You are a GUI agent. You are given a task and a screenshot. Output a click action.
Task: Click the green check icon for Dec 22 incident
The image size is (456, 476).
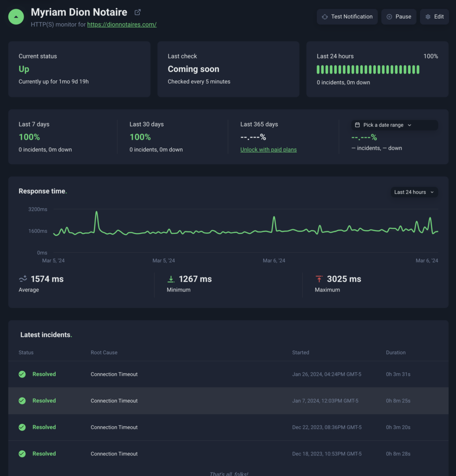tap(22, 427)
